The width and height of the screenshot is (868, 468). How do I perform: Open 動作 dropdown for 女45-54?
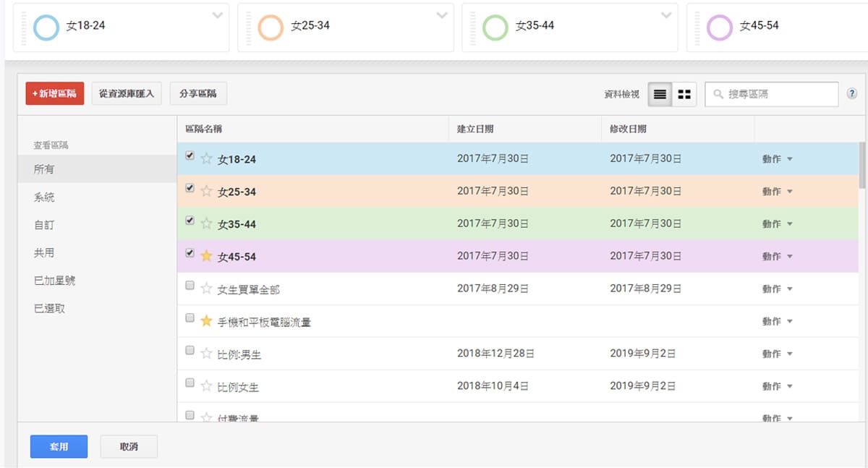tap(777, 256)
